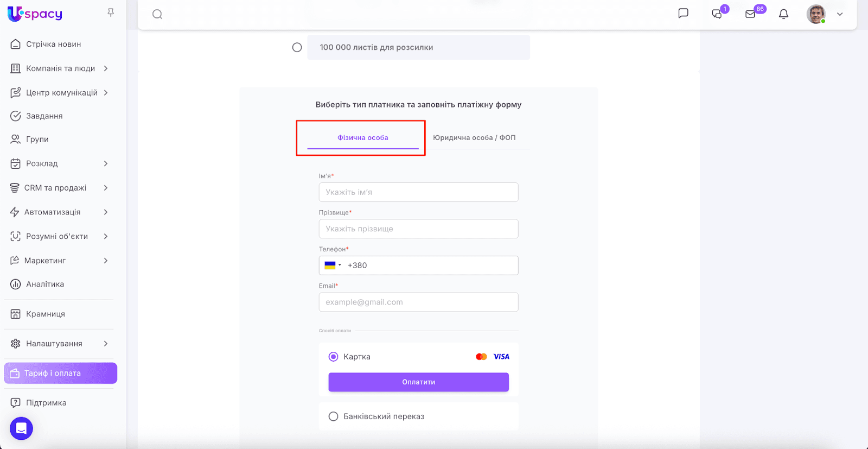Image resolution: width=868 pixels, height=449 pixels.
Task: Open Підтримка in the sidebar
Action: (x=46, y=403)
